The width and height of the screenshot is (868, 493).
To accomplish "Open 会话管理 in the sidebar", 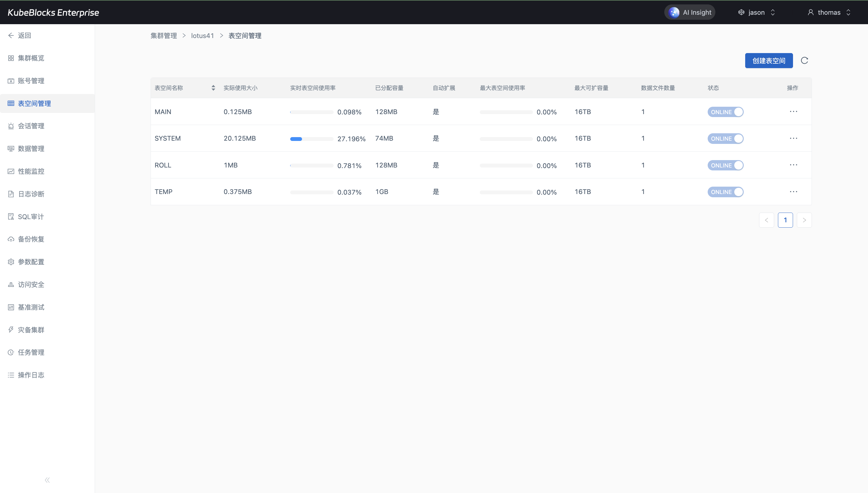I will 31,126.
